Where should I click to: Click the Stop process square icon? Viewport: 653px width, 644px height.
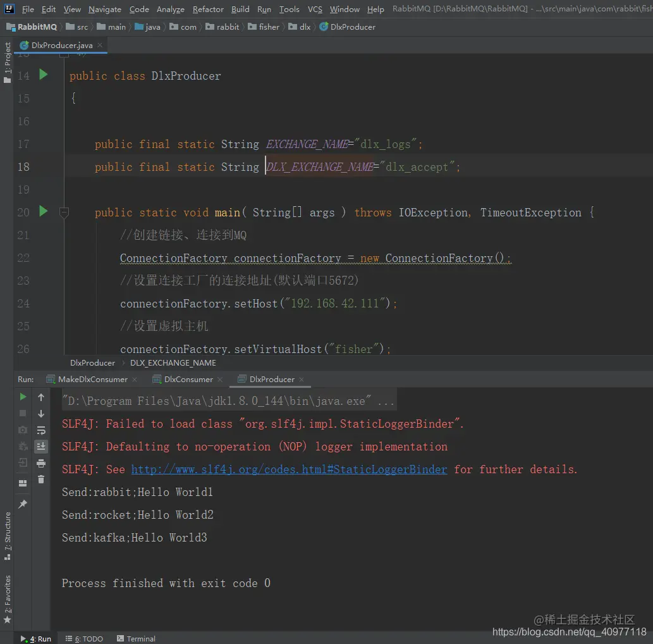pos(23,413)
